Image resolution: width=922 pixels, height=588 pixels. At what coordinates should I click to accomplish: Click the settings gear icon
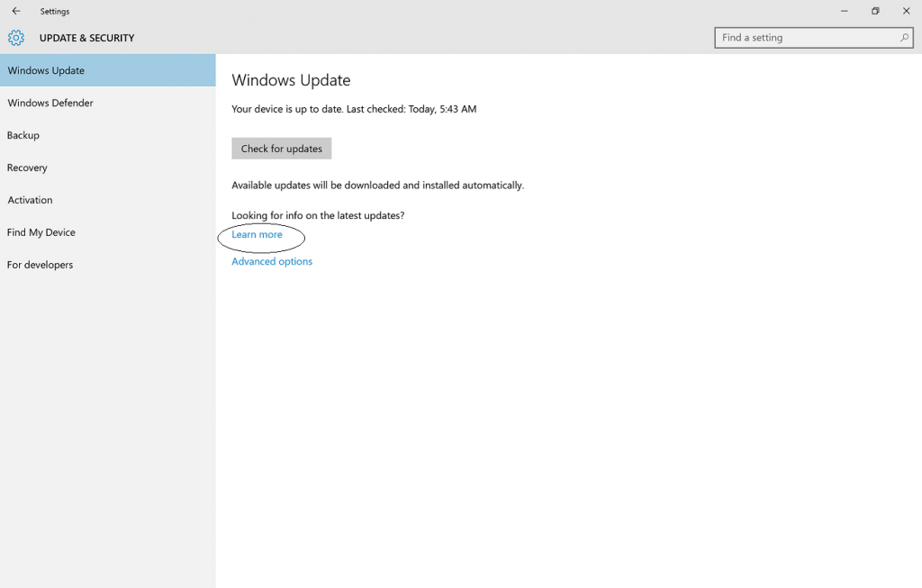(x=16, y=38)
